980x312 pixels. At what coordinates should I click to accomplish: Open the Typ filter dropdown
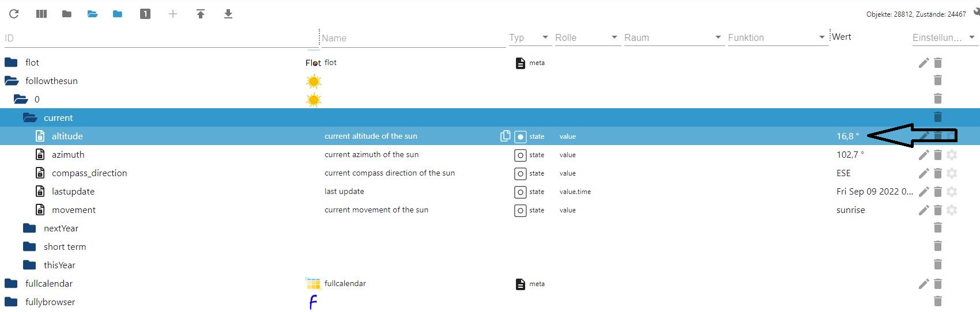click(x=545, y=37)
